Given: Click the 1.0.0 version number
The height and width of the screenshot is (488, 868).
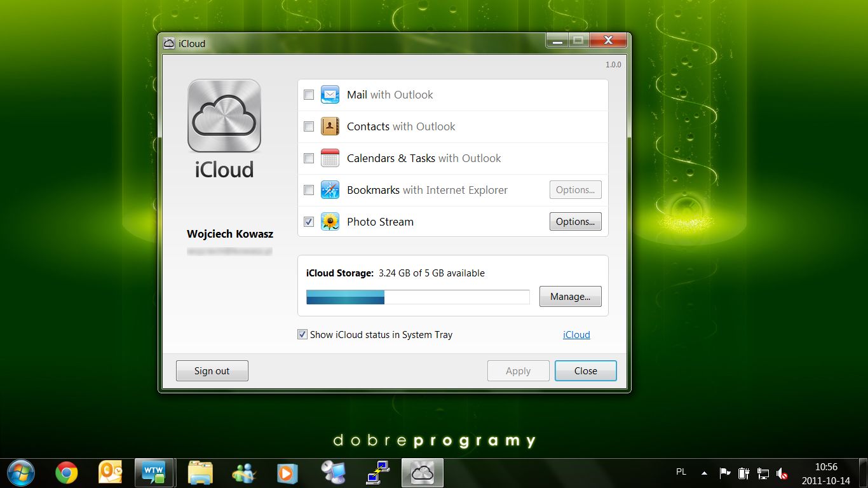Looking at the screenshot, I should click(613, 65).
